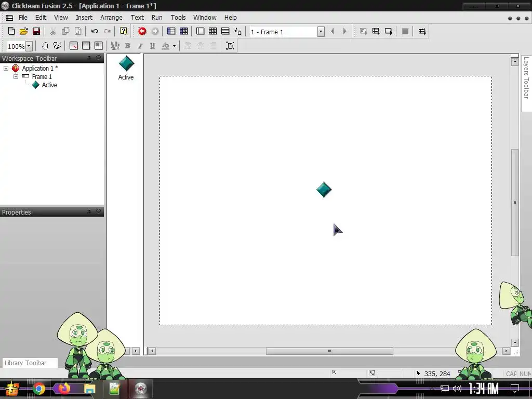Collapse the Frame 1 tree node

pos(16,77)
